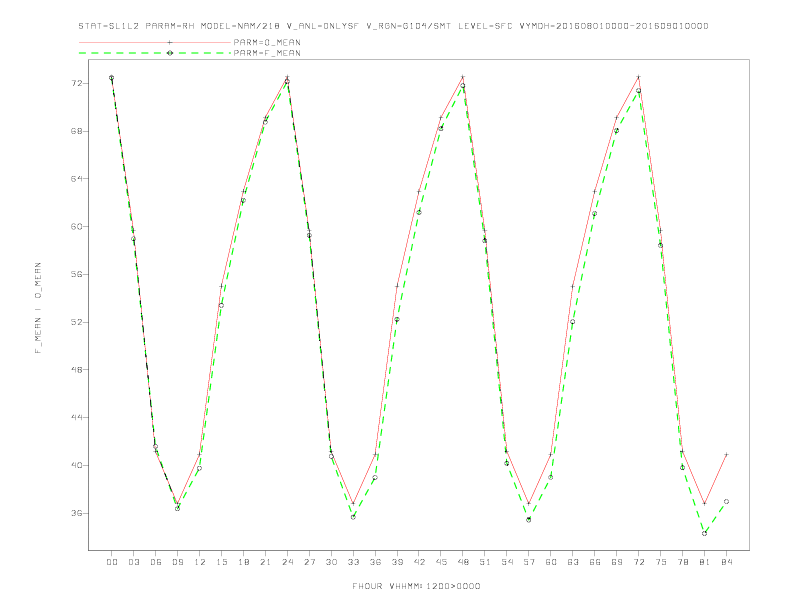Click y-axis tick label 40
792x612 pixels.
tap(76, 465)
